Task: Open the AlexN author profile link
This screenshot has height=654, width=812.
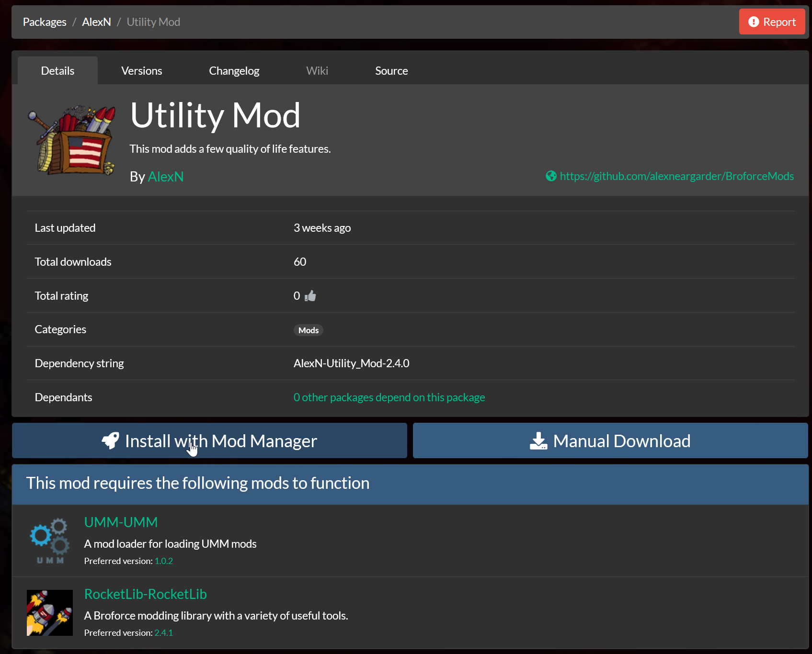Action: 166,177
